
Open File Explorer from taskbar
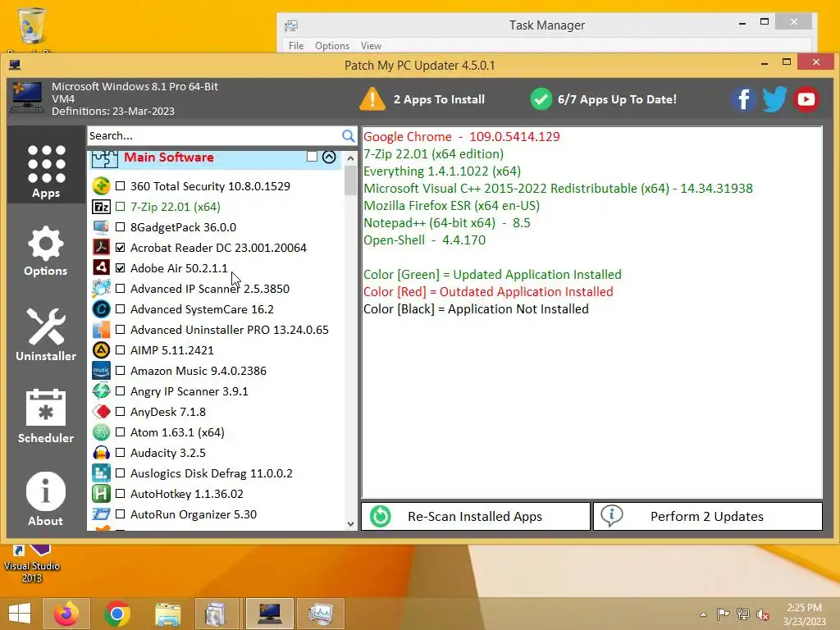pos(168,614)
